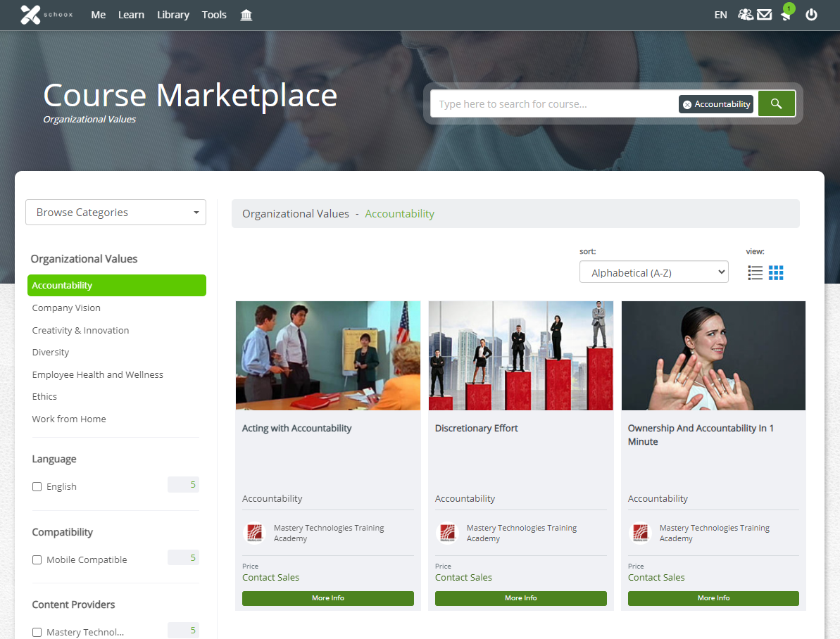Click Contact Sales under Ownership And Accountability
Image resolution: width=840 pixels, height=639 pixels.
click(x=656, y=577)
